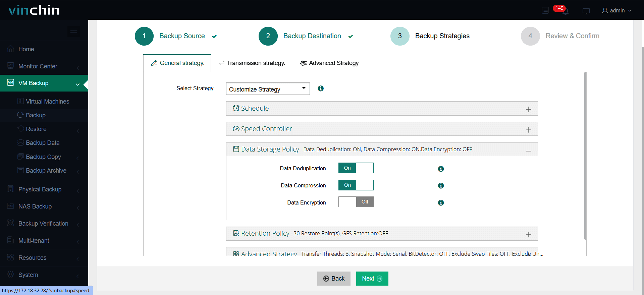Click the Physical Backup icon
Screen dimensions: 644x295
11,189
